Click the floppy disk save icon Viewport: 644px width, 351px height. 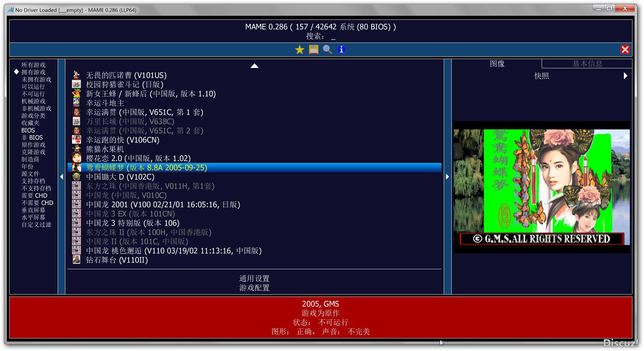click(313, 50)
